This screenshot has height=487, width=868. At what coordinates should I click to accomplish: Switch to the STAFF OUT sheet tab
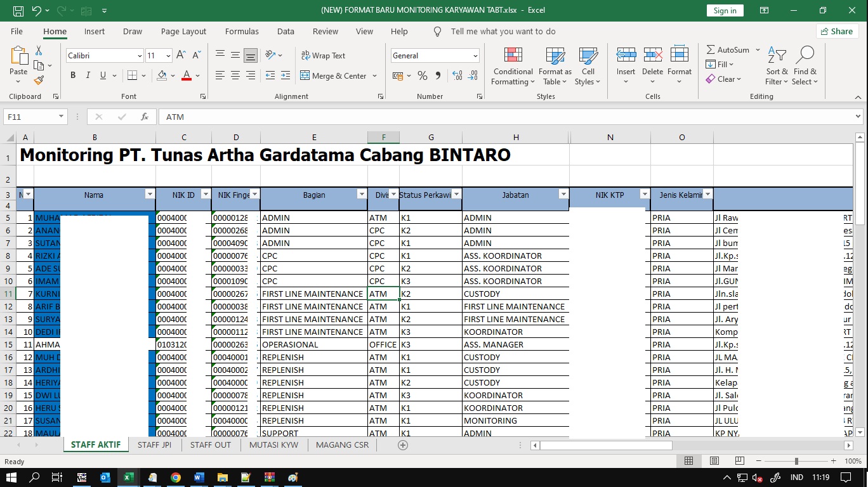(211, 445)
